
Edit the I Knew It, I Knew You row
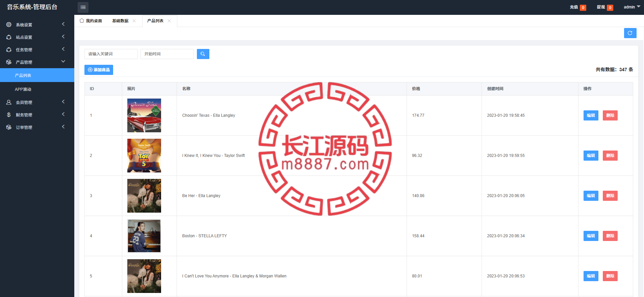[x=591, y=156]
